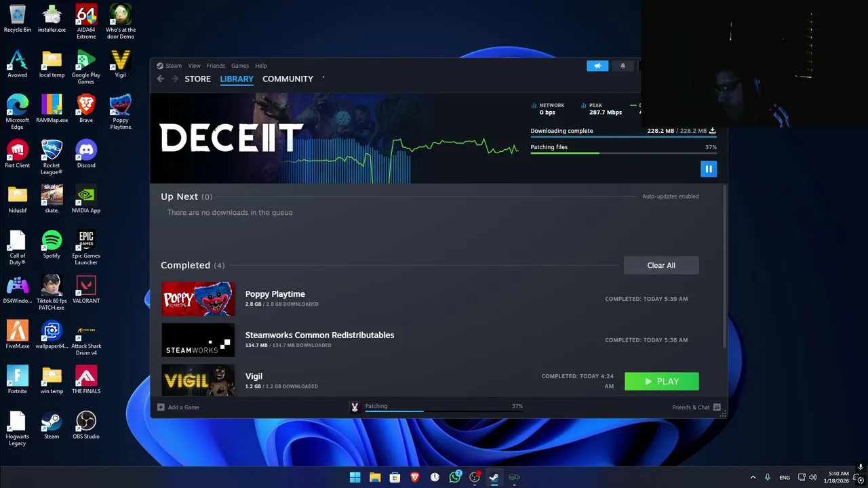This screenshot has width=868, height=488.
Task: Open Poppy Playtime desktop shortcut
Action: (121, 112)
